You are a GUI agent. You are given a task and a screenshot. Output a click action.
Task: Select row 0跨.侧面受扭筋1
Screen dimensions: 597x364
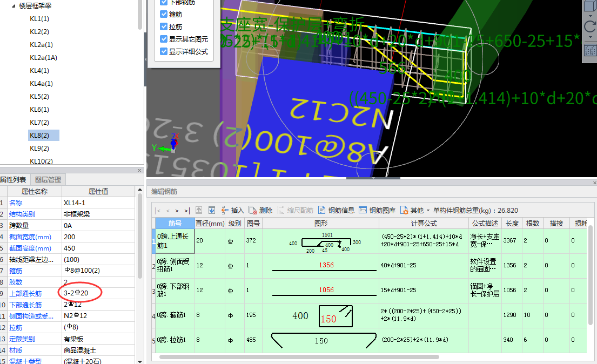coord(175,265)
